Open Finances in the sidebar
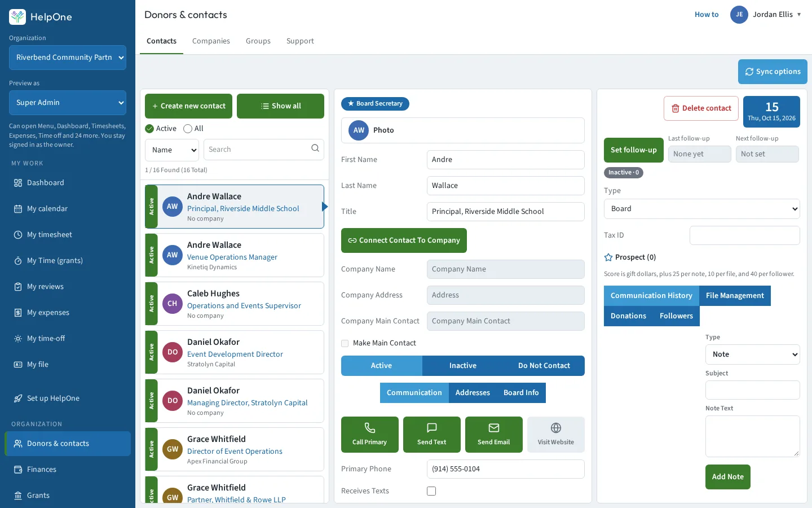The height and width of the screenshot is (508, 812). coord(68,470)
